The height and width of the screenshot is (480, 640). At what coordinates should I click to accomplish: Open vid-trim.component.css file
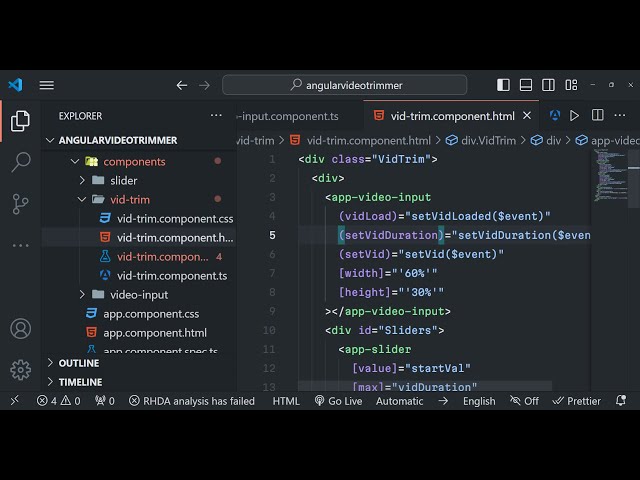(x=174, y=218)
